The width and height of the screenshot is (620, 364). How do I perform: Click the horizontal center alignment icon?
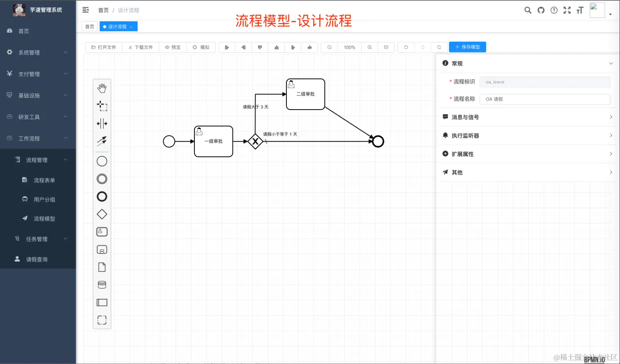click(x=293, y=47)
